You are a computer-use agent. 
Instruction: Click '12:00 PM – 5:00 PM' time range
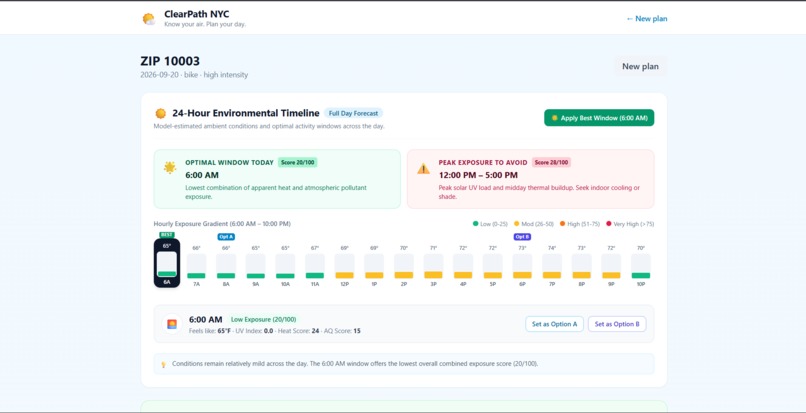tap(478, 175)
